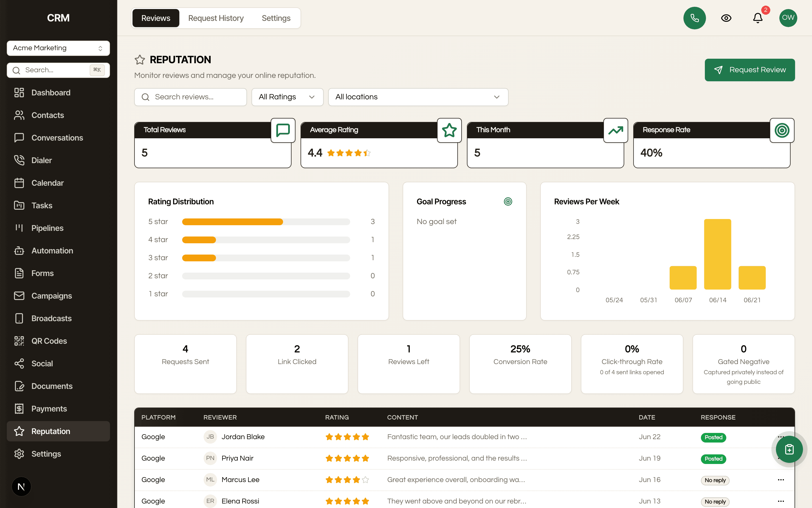Open the floating clipboard button

789,449
